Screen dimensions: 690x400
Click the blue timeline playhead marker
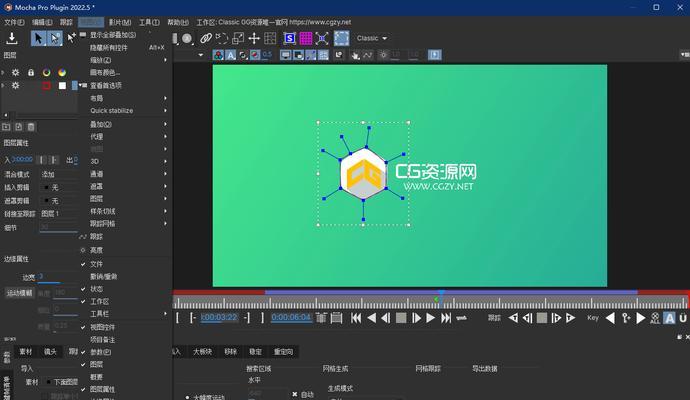pyautogui.click(x=441, y=294)
